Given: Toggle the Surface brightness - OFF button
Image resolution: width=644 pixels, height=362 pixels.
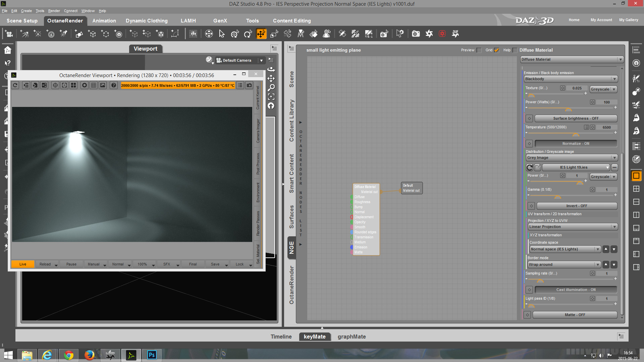Looking at the screenshot, I should pos(576,118).
